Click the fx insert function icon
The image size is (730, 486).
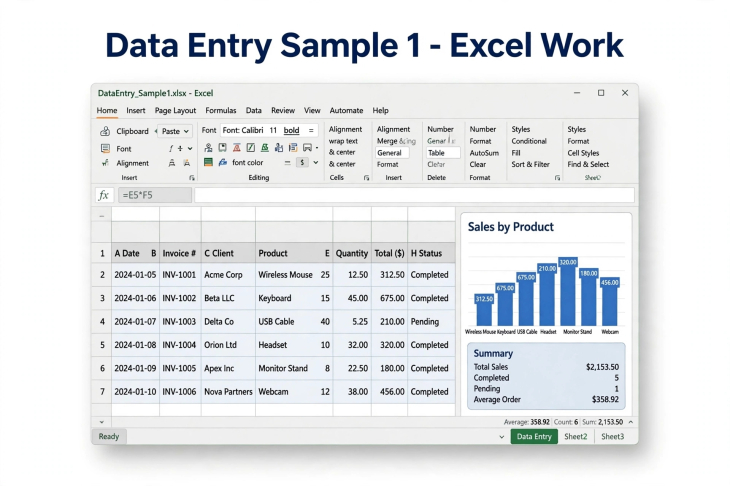point(104,195)
